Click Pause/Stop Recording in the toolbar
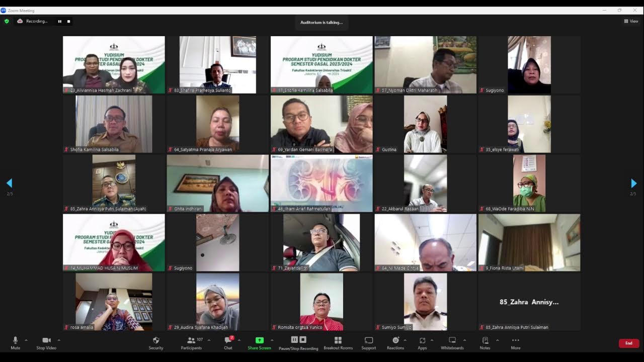644x362 pixels. (x=298, y=342)
